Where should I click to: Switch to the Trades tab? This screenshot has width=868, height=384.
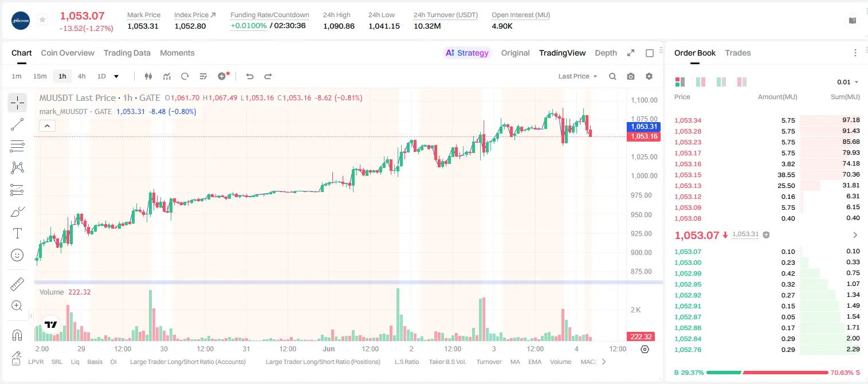(x=738, y=53)
